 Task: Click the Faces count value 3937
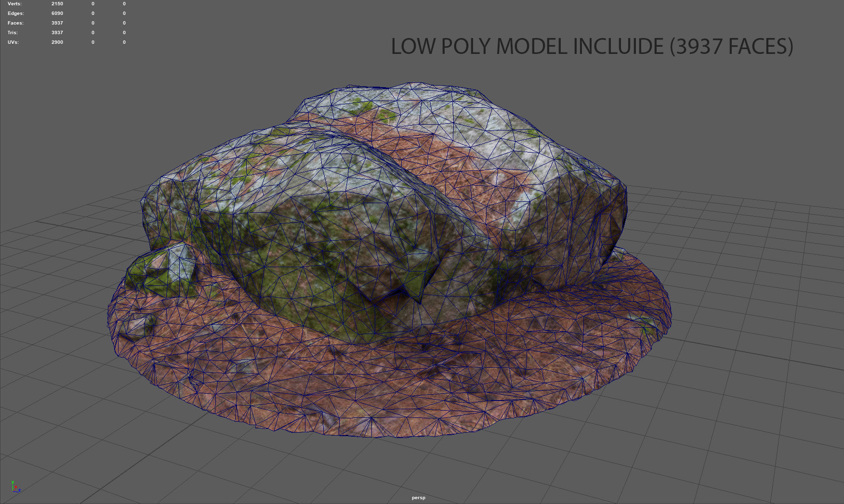[x=57, y=23]
